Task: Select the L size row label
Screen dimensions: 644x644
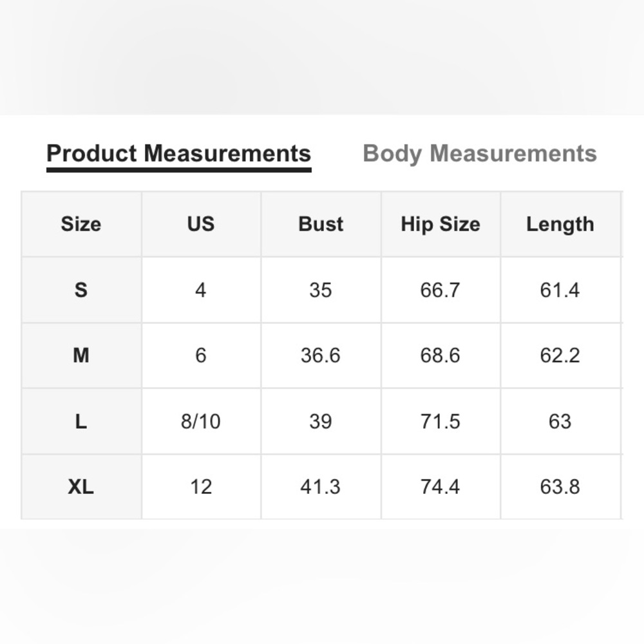Action: coord(81,421)
